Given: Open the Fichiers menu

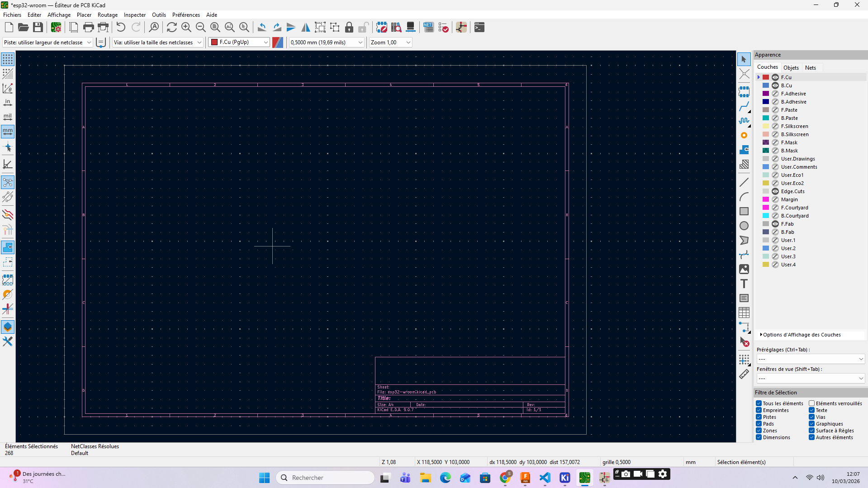Looking at the screenshot, I should click(12, 15).
